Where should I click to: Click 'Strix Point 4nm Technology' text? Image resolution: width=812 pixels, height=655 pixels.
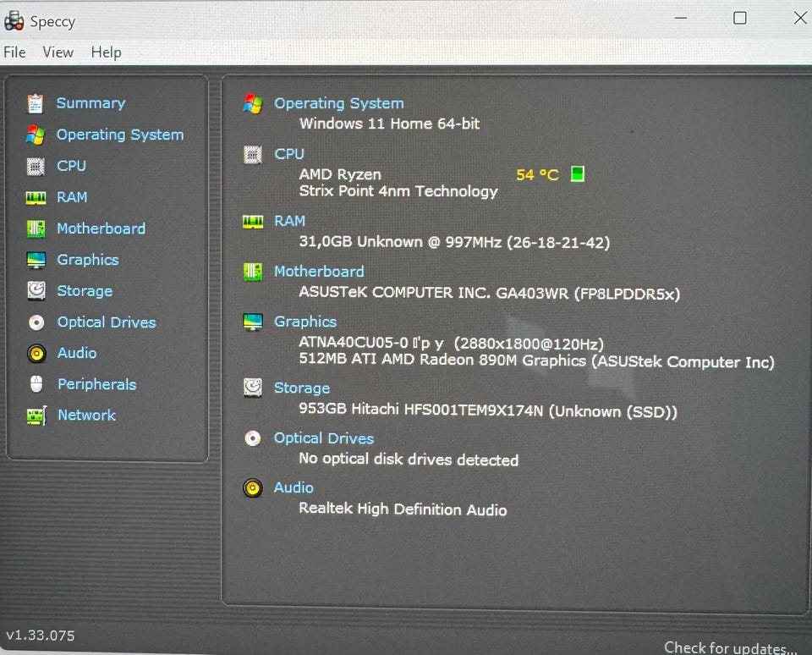pyautogui.click(x=398, y=191)
